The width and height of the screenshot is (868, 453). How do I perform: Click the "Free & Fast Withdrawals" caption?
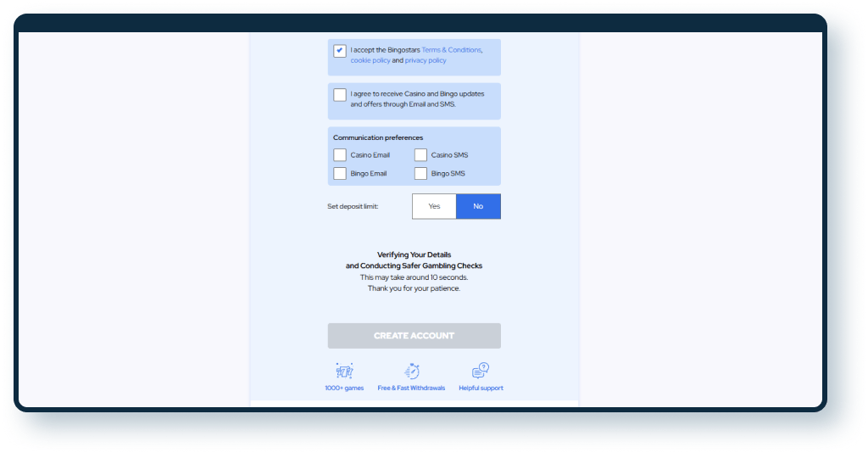click(411, 389)
